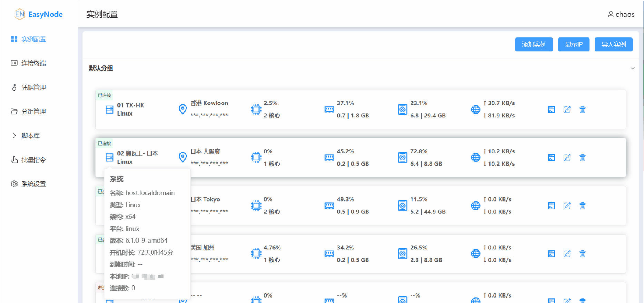The width and height of the screenshot is (644, 303).
Task: Click 开机时长 72天0时45分 in tooltip
Action: (142, 252)
